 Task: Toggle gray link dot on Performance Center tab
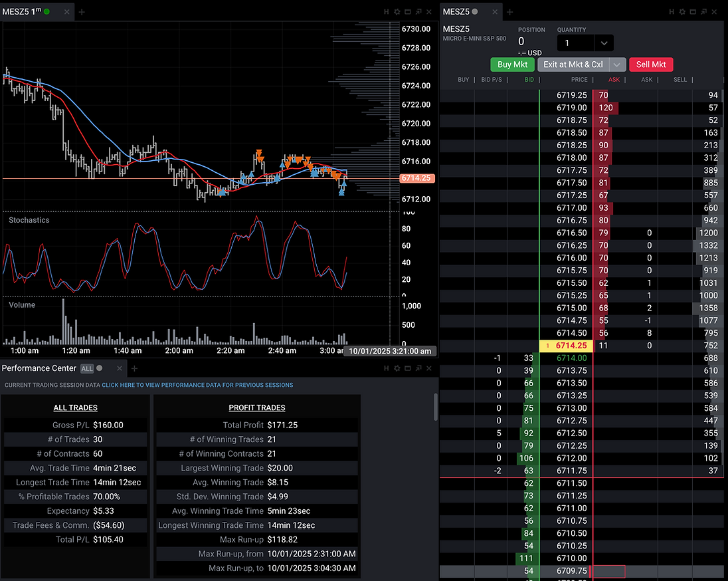pos(100,368)
